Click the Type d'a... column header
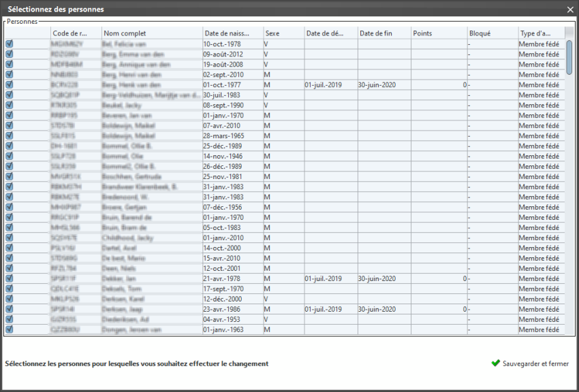The height and width of the screenshot is (392, 579). [542, 33]
